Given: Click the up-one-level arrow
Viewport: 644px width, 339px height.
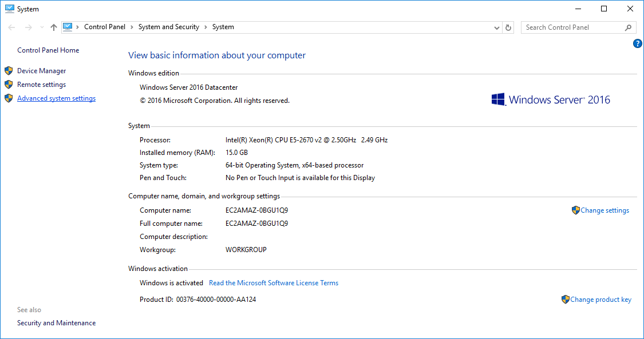Looking at the screenshot, I should 53,27.
